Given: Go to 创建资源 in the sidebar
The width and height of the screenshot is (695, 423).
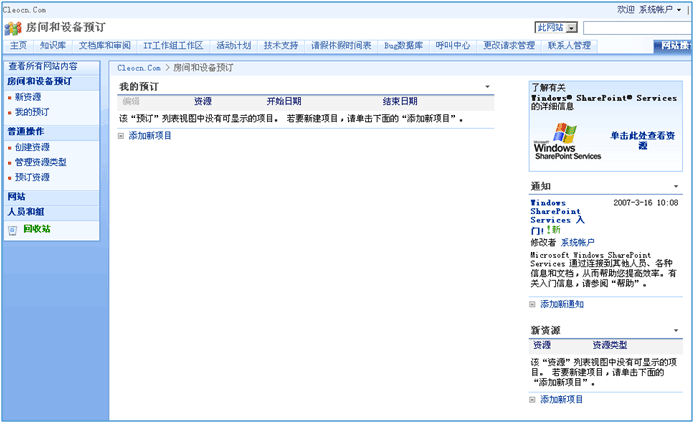Looking at the screenshot, I should click(32, 147).
